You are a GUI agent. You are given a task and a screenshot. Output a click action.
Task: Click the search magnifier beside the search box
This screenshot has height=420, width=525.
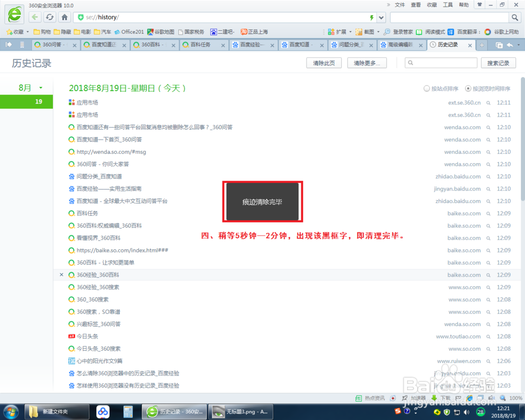point(514,17)
